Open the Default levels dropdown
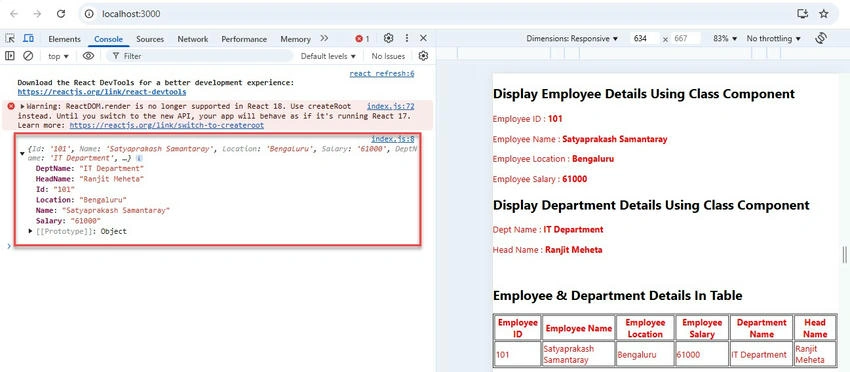Screen dimensions: 850x372 click(x=328, y=56)
